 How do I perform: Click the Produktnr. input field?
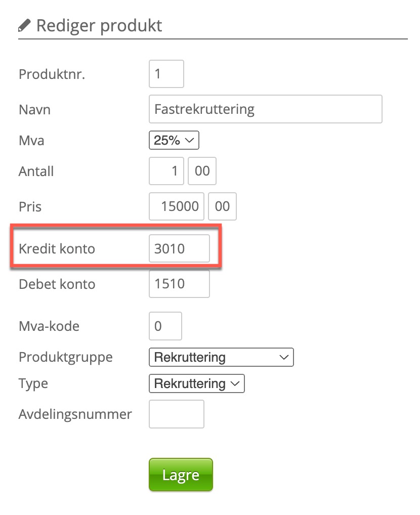pos(166,74)
